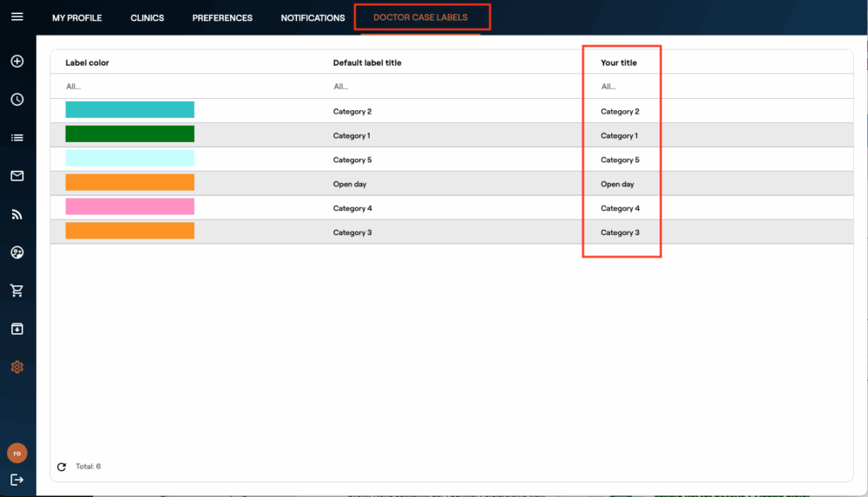
Task: Open the envelope messages icon
Action: click(17, 176)
